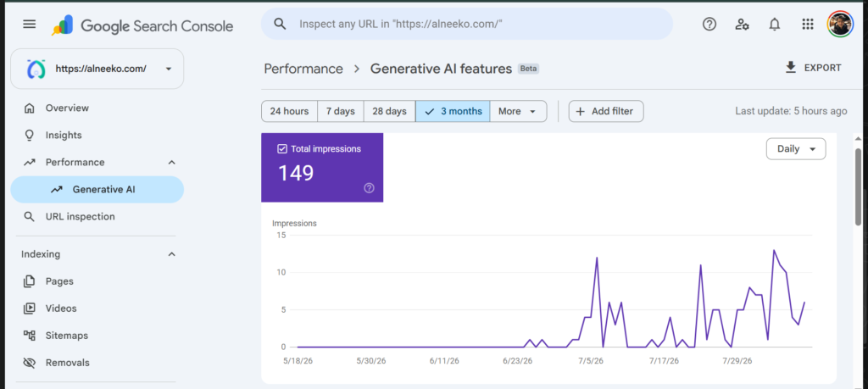Open Removals in sidebar
This screenshot has width=868, height=389.
(97, 363)
